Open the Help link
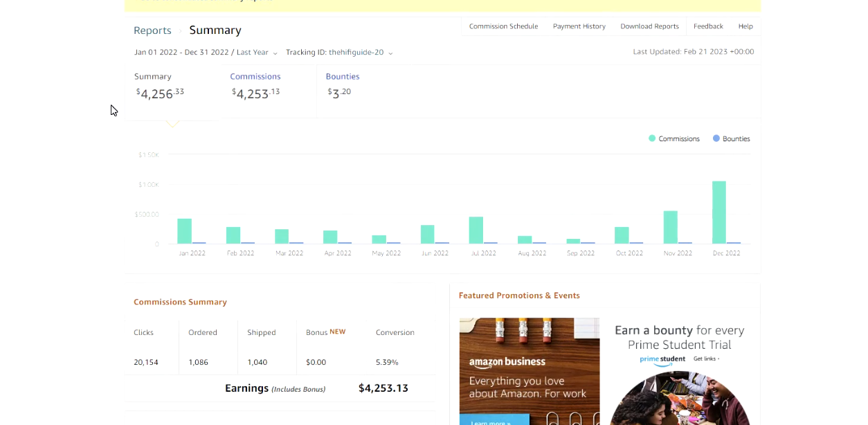 745,26
